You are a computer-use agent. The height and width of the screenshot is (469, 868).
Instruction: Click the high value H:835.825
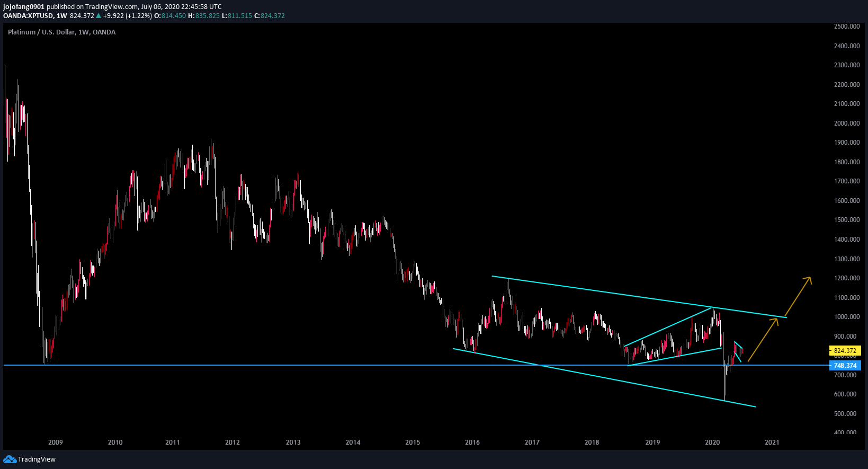pyautogui.click(x=204, y=16)
